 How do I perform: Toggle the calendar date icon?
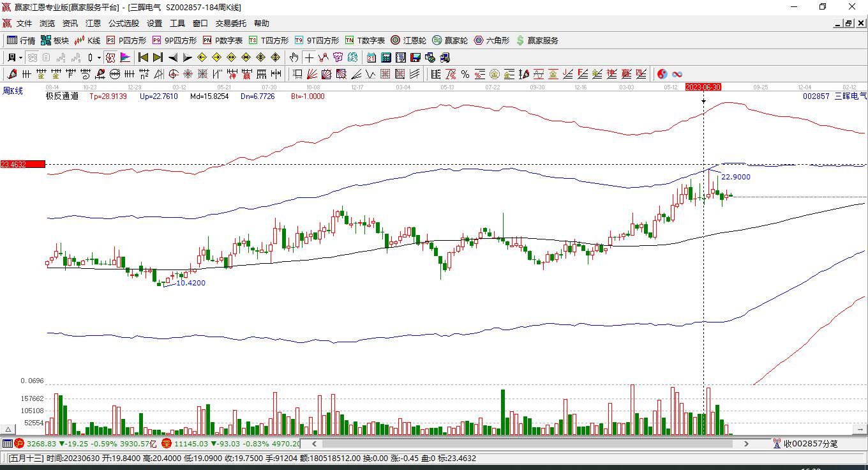(371, 57)
